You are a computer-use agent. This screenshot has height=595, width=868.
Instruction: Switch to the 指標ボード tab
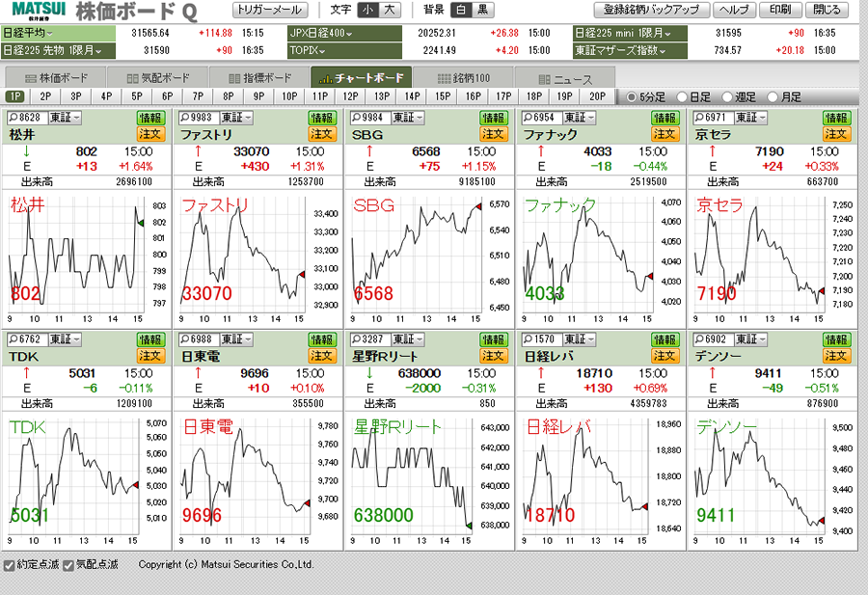[259, 78]
